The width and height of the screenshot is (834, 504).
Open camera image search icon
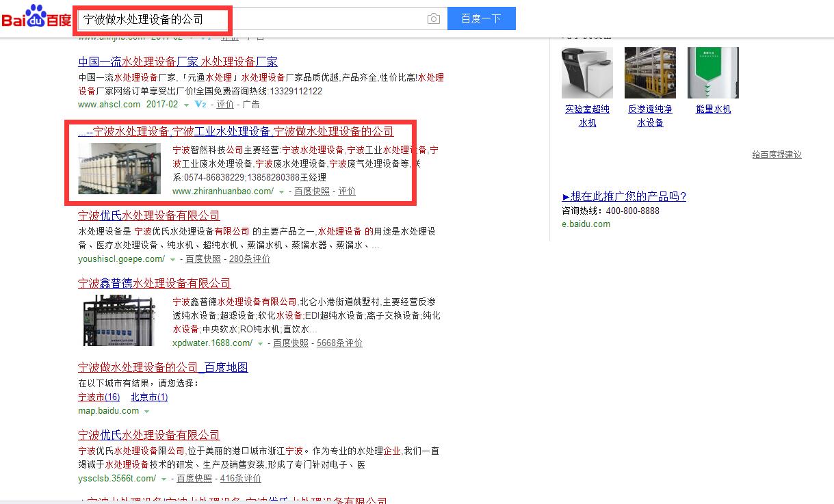433,19
